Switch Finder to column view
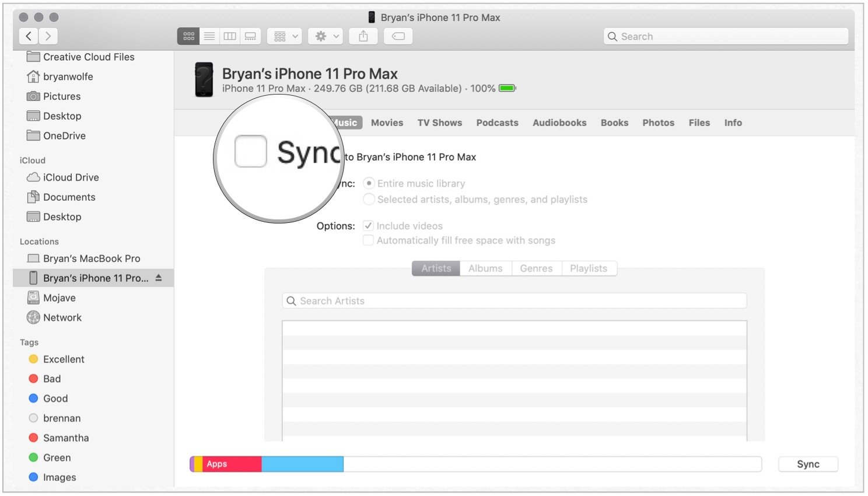This screenshot has width=868, height=496. click(230, 36)
